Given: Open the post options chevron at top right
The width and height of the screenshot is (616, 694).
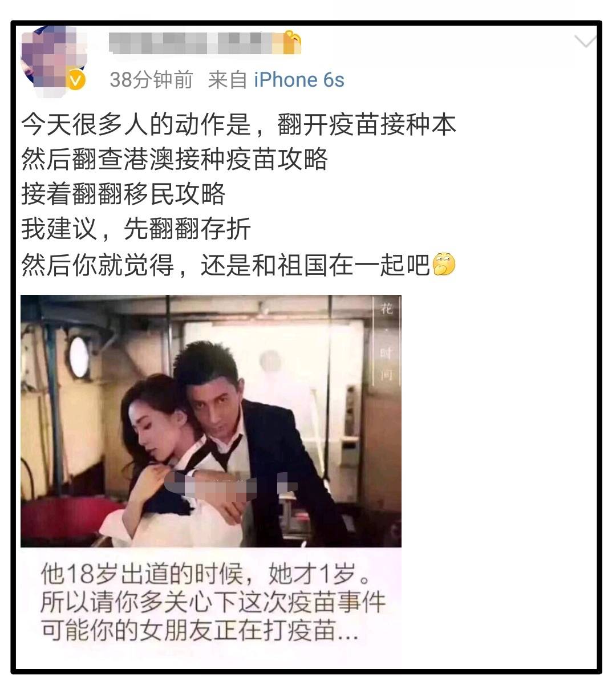Looking at the screenshot, I should pyautogui.click(x=585, y=41).
